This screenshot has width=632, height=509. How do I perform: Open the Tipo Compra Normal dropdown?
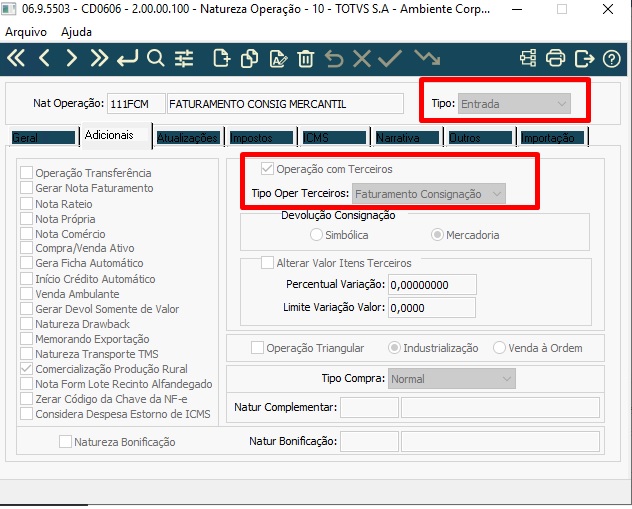coord(451,379)
